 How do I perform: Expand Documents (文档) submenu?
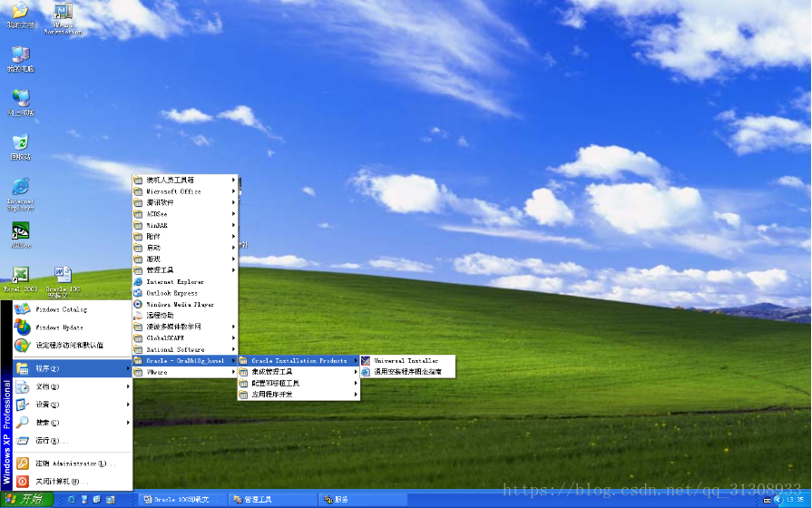click(x=72, y=386)
